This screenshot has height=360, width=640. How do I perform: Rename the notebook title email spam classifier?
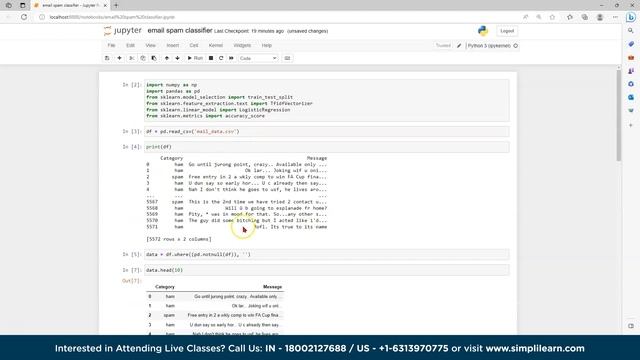(180, 31)
